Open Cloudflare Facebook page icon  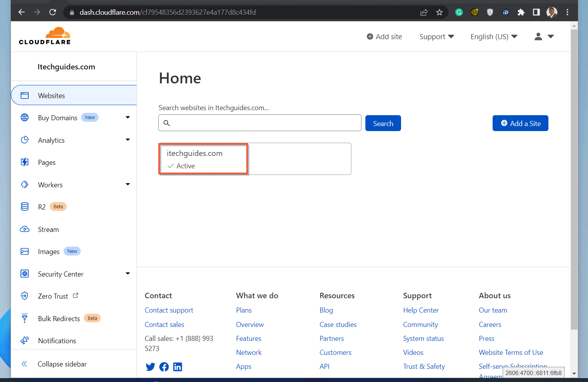coord(164,367)
